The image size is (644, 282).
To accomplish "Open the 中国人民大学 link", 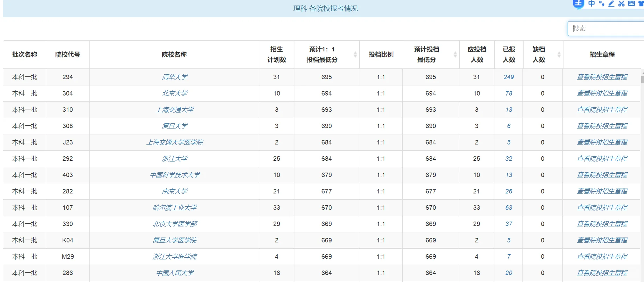I will click(x=175, y=273).
